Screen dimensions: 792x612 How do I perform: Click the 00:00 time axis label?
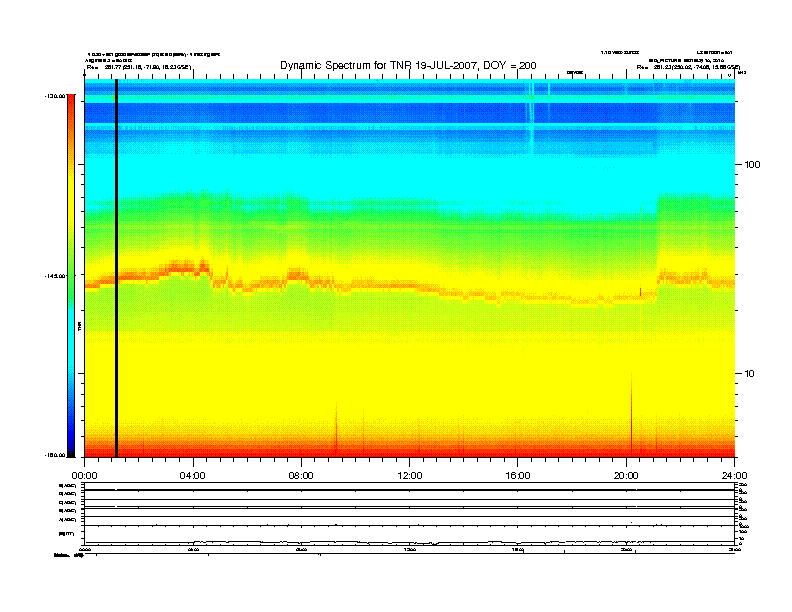[84, 476]
